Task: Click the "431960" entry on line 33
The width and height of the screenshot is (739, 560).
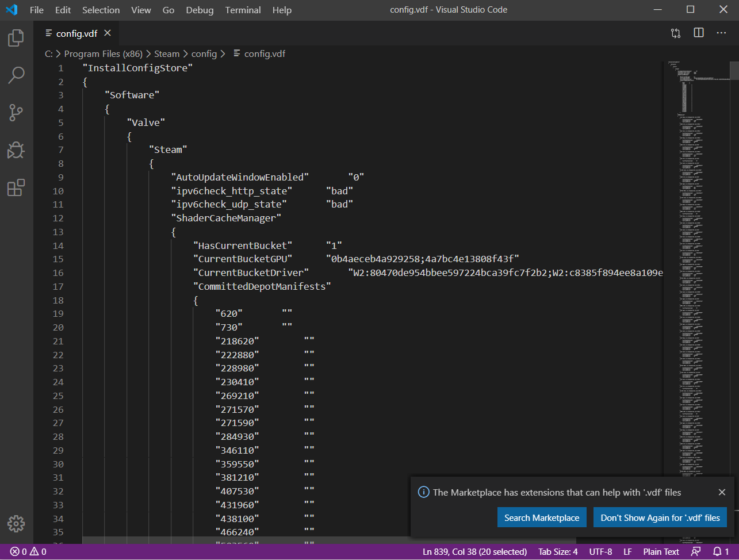Action: coord(238,505)
